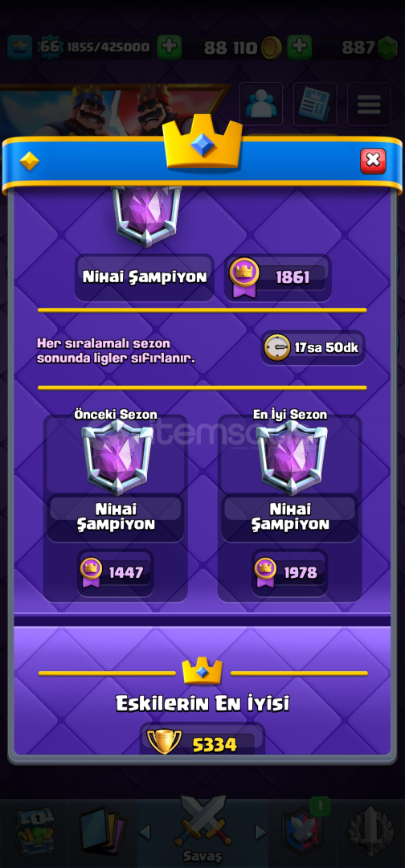Switch to the Savaş battle tab

(x=202, y=829)
